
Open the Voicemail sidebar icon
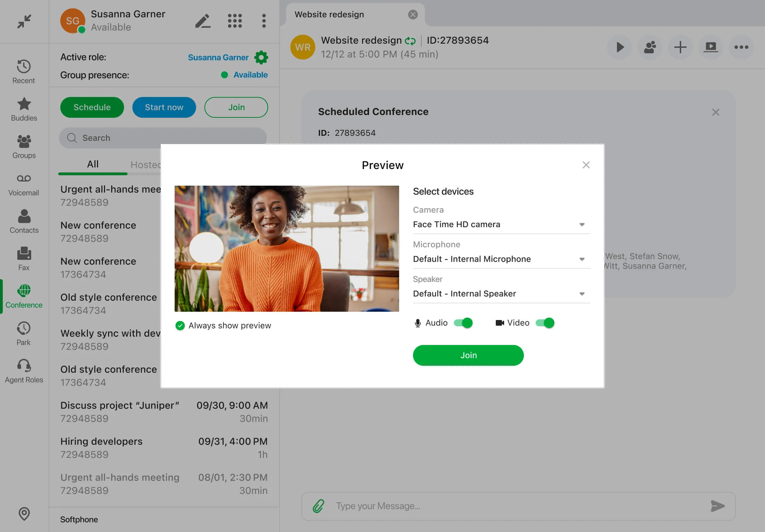24,179
